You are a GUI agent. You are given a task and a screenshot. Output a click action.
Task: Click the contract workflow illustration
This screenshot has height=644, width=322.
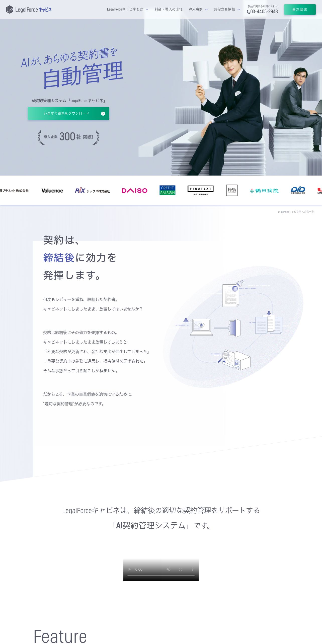[x=233, y=327]
